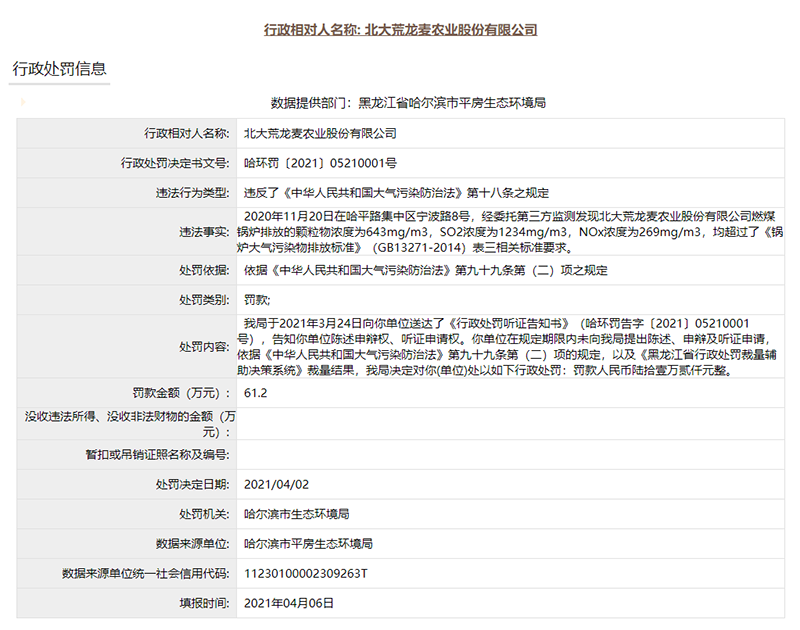
Task: Select the text 依据《中华人民共和国大气污染防治法》第九十九条第（二）项之规定
Action: pyautogui.click(x=426, y=270)
